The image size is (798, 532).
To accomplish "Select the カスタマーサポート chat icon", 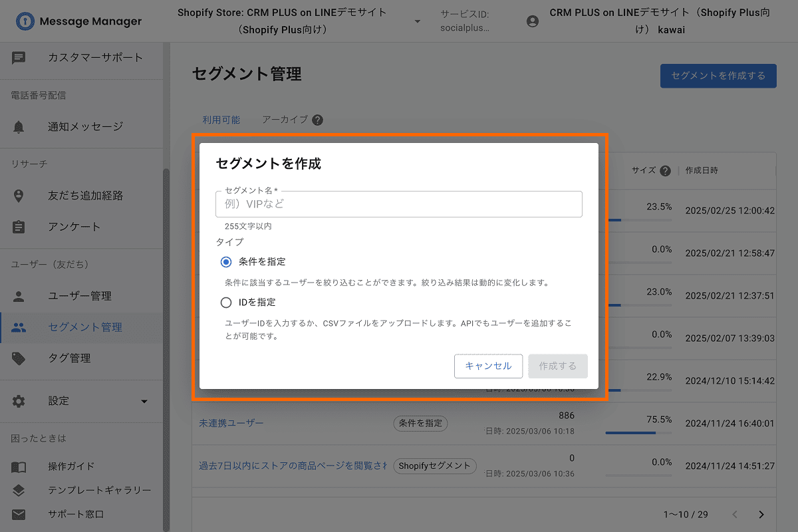I will point(18,59).
